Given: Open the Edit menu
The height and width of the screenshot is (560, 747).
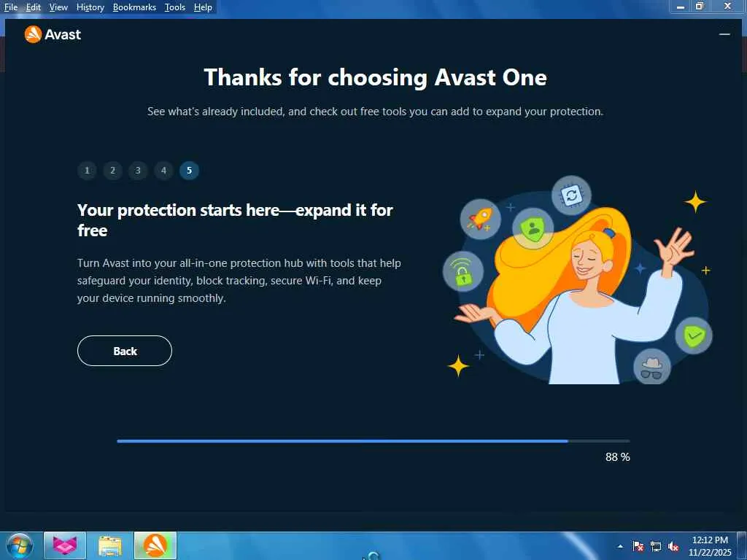Looking at the screenshot, I should (34, 7).
